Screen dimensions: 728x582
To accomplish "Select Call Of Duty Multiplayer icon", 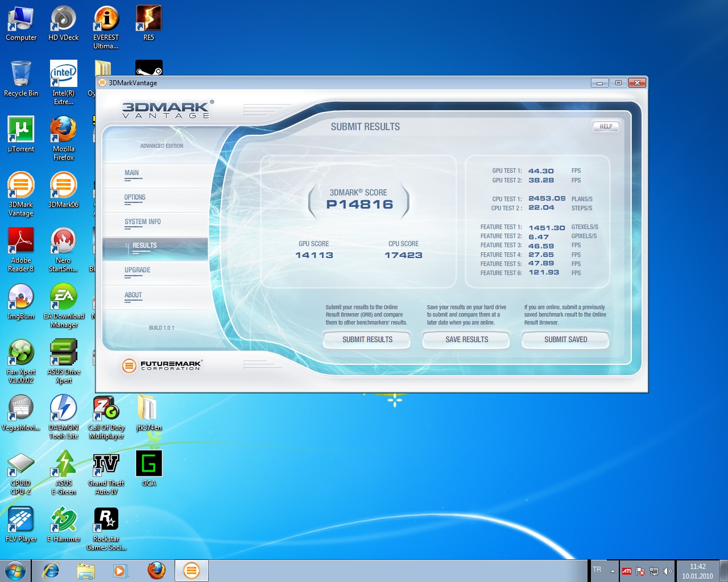I will (106, 417).
